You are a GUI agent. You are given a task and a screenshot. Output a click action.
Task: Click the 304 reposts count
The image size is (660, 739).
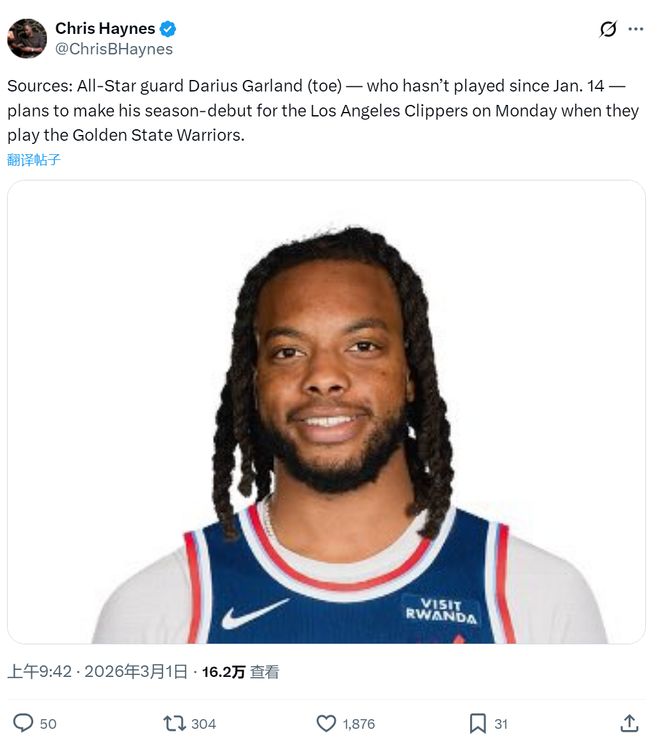[x=203, y=723]
